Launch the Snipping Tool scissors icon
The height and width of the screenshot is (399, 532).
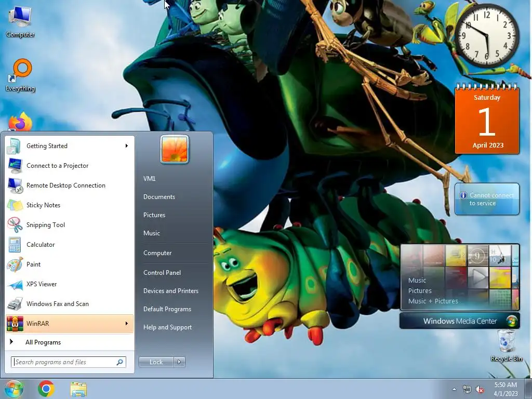(x=15, y=224)
